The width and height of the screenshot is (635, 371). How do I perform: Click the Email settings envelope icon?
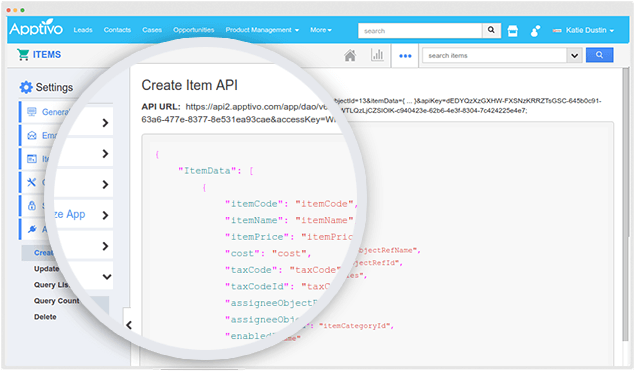(x=32, y=135)
